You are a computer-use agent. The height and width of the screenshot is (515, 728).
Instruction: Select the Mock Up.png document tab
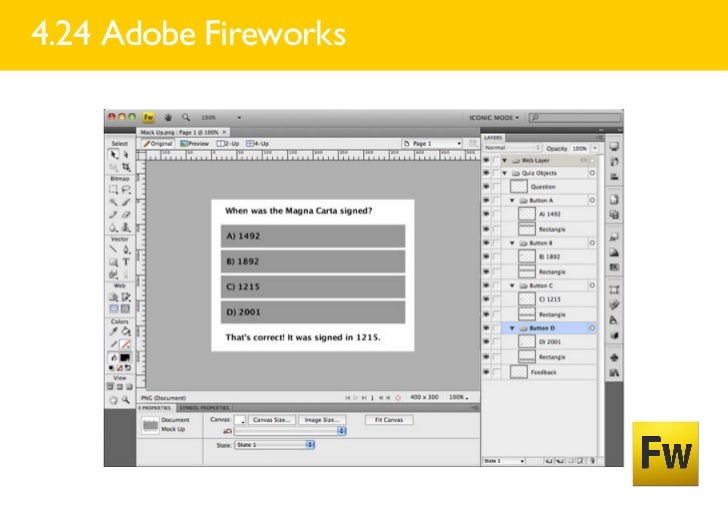pyautogui.click(x=183, y=132)
